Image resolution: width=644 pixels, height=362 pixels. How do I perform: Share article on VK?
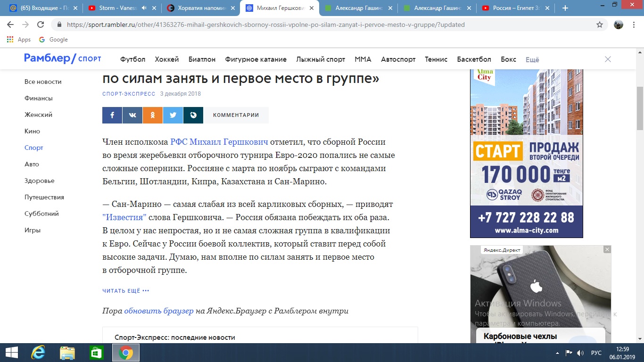132,115
